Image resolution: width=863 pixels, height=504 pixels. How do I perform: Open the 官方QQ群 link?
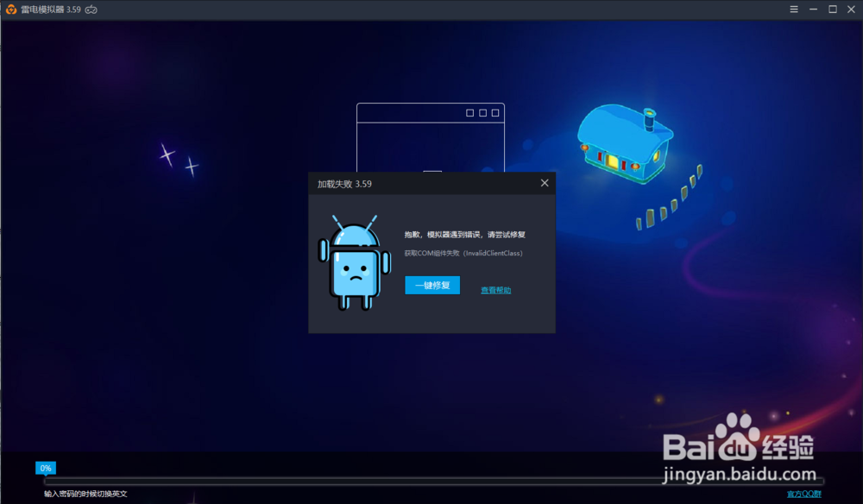point(804,495)
